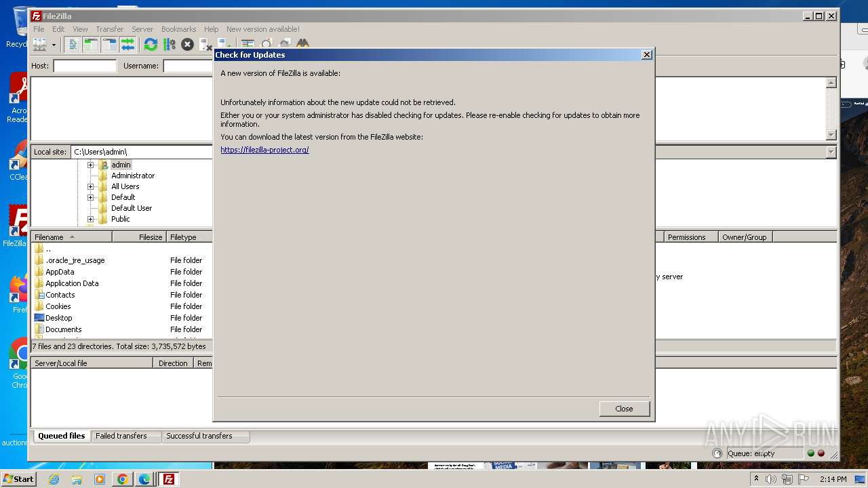Open the filezilla-project.org link

coord(264,150)
